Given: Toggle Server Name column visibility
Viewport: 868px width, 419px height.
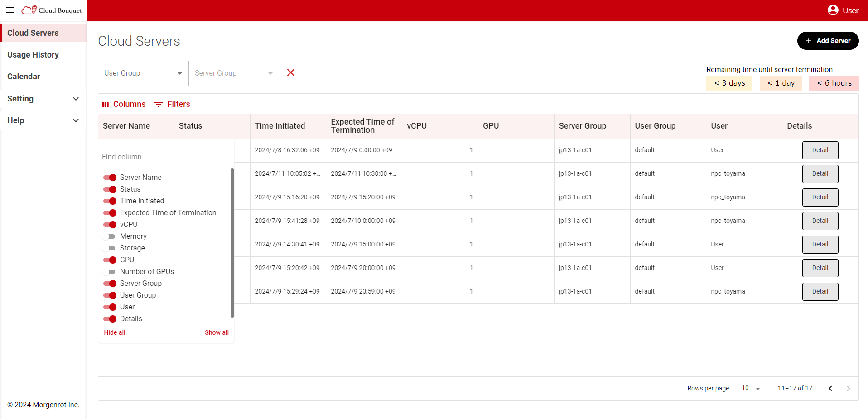Looking at the screenshot, I should pos(110,177).
